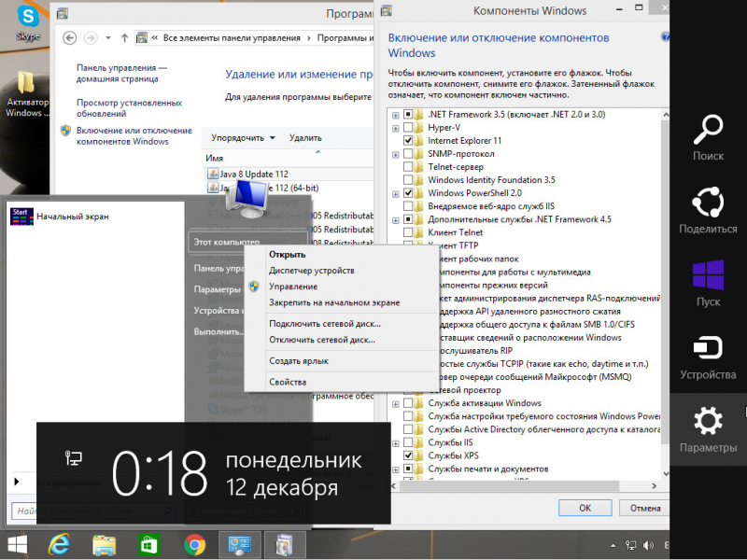747x560 pixels.
Task: Uncheck Internet Explorer 11 component
Action: [408, 141]
